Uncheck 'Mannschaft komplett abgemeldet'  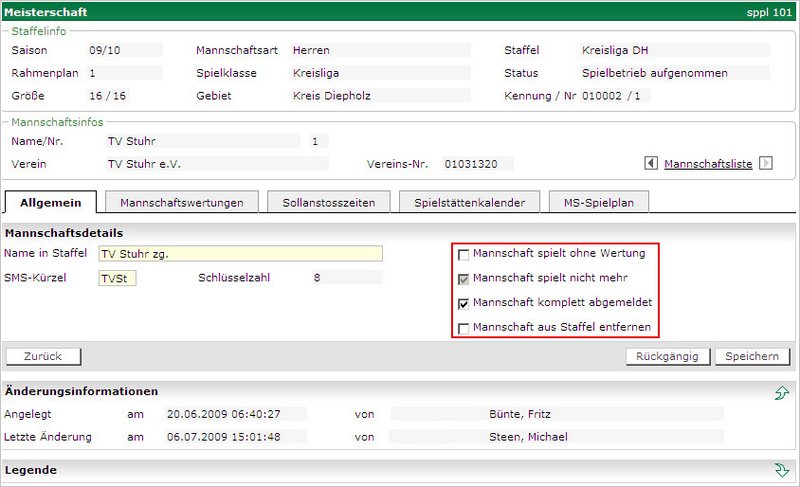[x=463, y=303]
